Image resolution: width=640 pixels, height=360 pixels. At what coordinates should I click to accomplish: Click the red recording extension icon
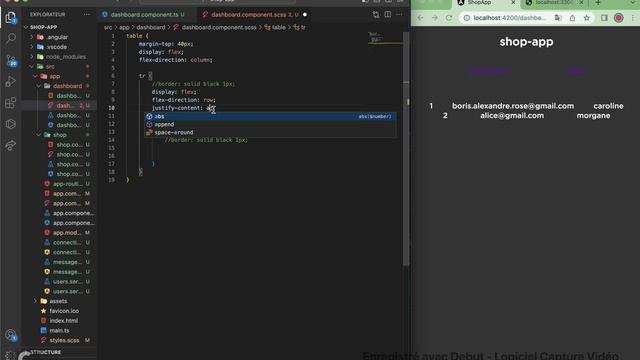pyautogui.click(x=618, y=18)
